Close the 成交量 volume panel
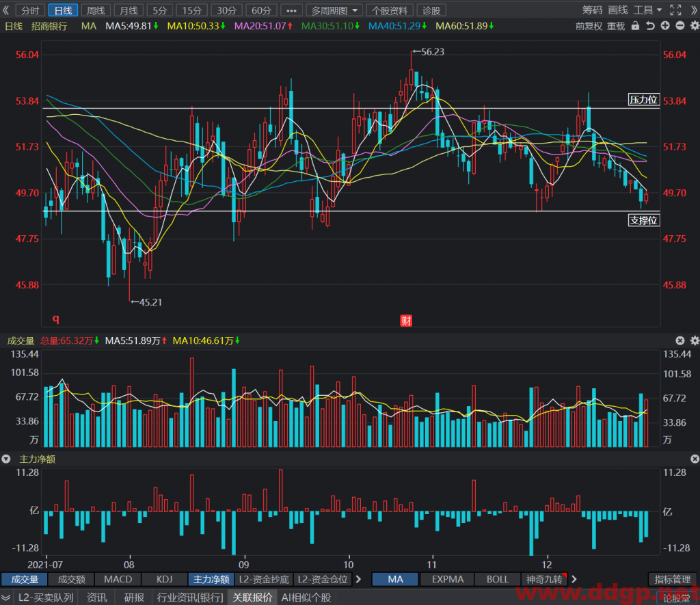 coord(680,340)
